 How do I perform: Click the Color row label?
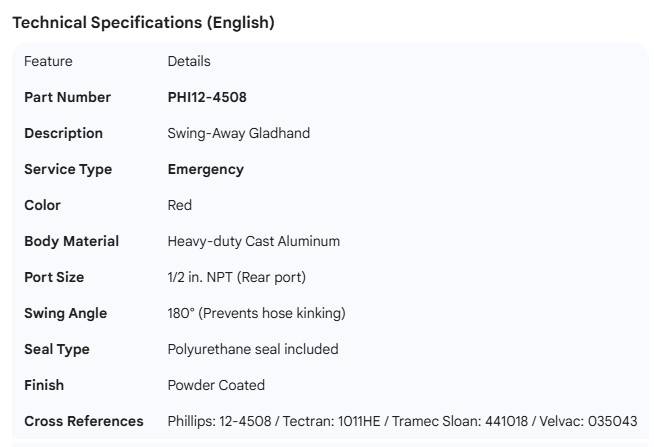(x=42, y=205)
